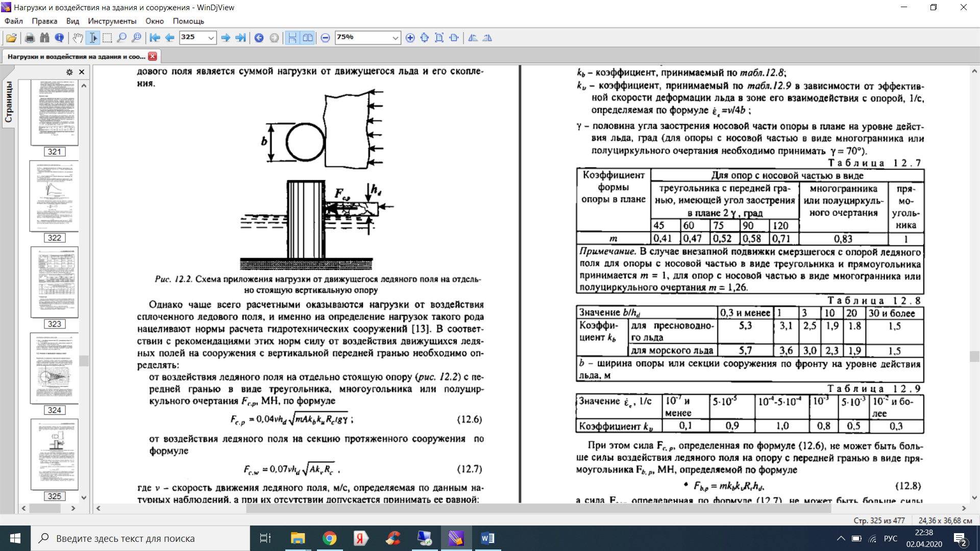Show hidden system tray icons
This screenshot has height=551, width=980.
coord(841,538)
